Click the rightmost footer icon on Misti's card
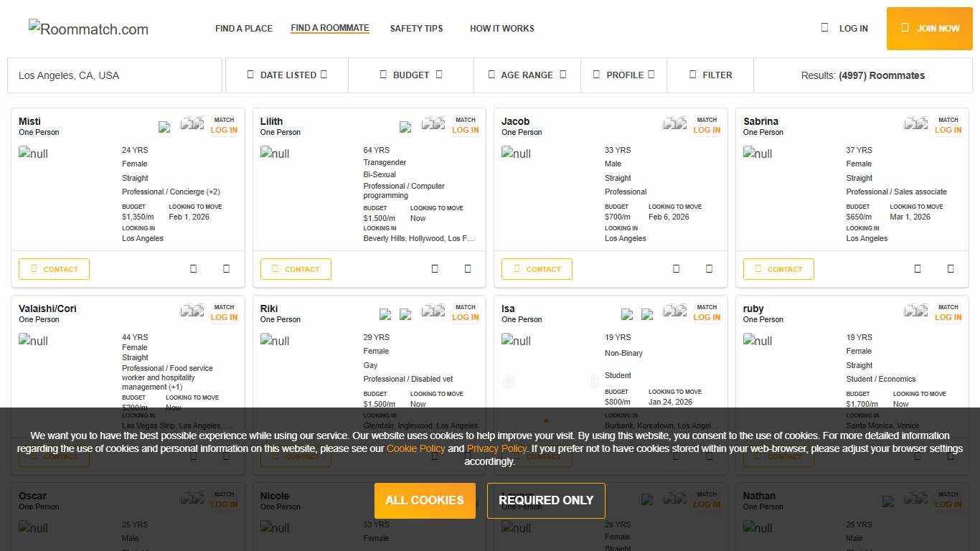 point(226,269)
